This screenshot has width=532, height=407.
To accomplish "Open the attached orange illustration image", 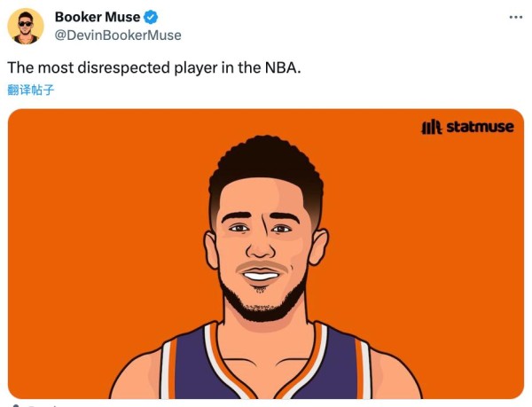I will tap(266, 254).
